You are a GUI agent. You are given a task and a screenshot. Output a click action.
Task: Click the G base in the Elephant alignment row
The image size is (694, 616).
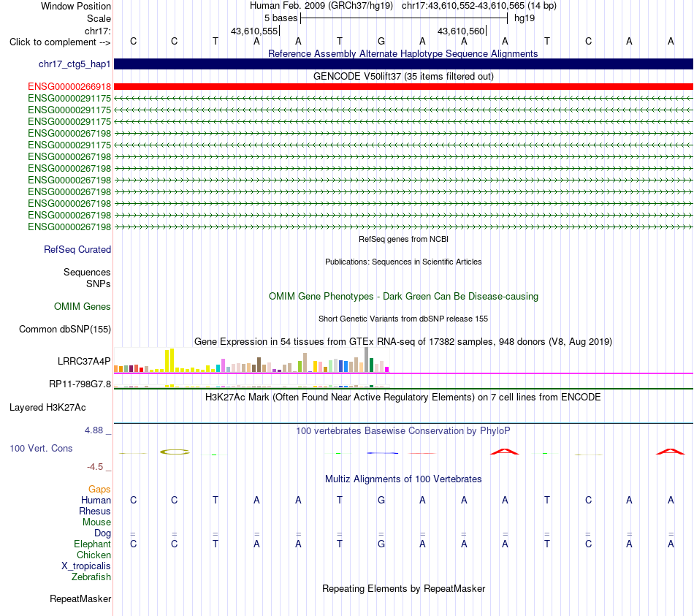pyautogui.click(x=381, y=544)
